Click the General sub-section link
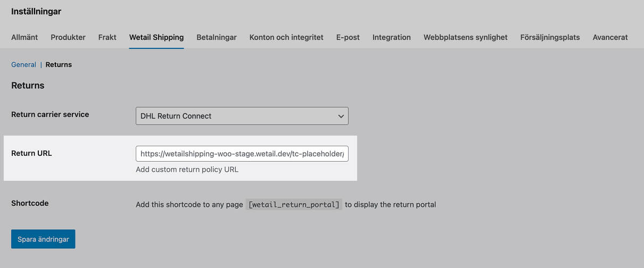 tap(23, 64)
